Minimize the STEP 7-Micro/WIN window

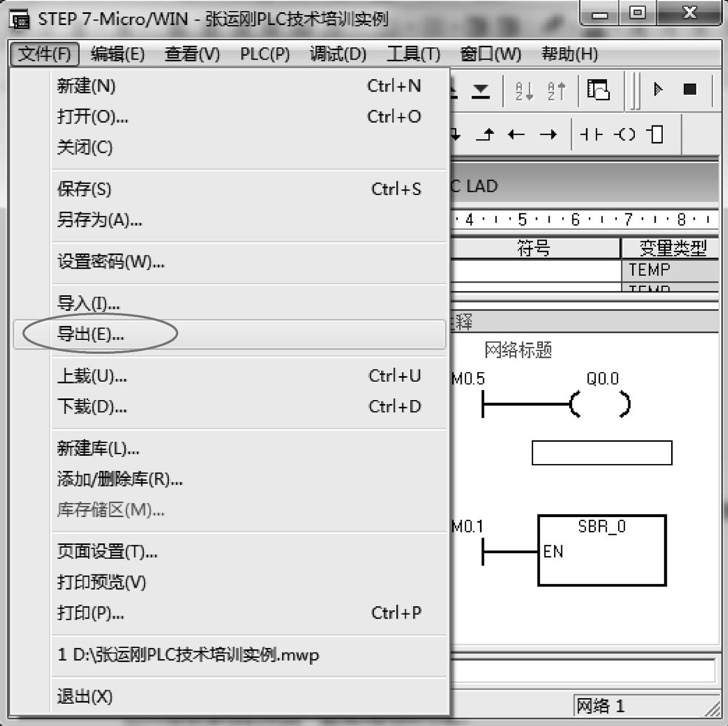600,13
